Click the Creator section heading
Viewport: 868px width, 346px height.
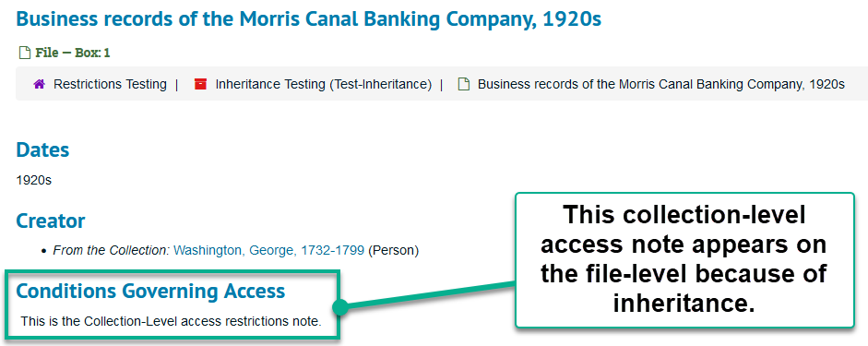[x=51, y=221]
